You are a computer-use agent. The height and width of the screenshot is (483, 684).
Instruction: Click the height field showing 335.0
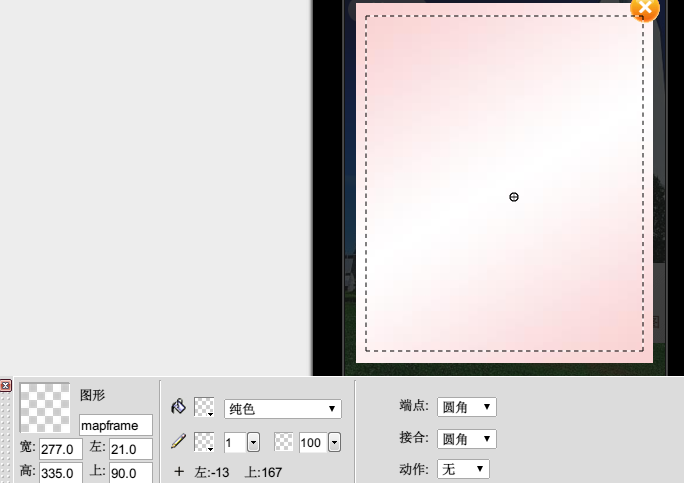click(61, 472)
